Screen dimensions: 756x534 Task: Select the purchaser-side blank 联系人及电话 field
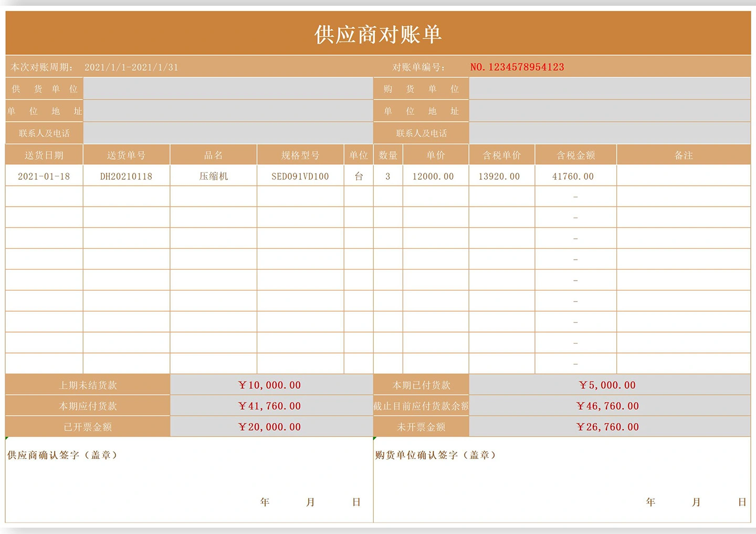tap(609, 133)
